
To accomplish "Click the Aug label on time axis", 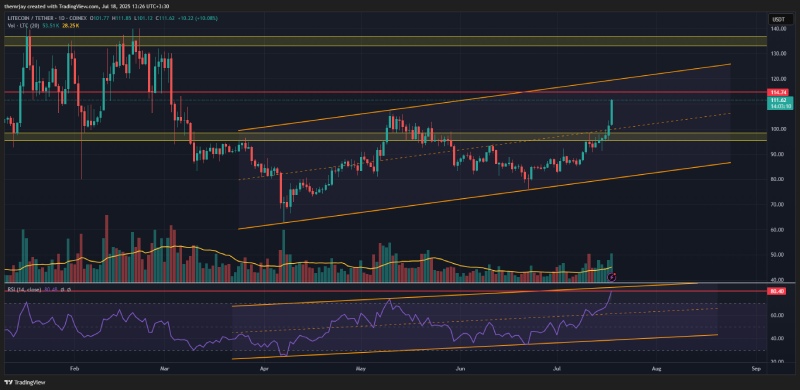I will click(x=657, y=368).
